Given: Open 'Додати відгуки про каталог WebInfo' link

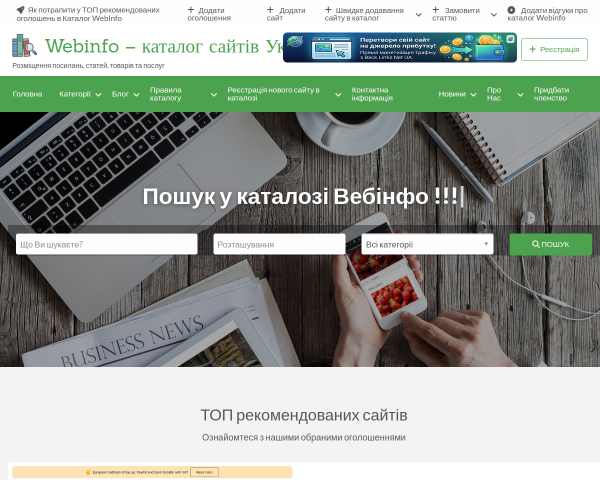Looking at the screenshot, I should coord(547,14).
